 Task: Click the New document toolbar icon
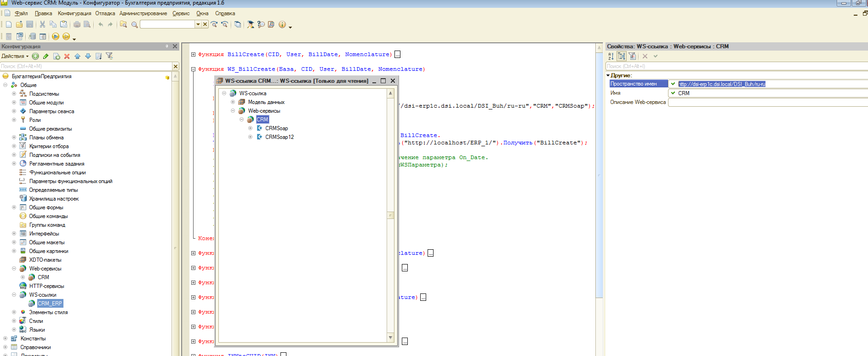pyautogui.click(x=9, y=24)
